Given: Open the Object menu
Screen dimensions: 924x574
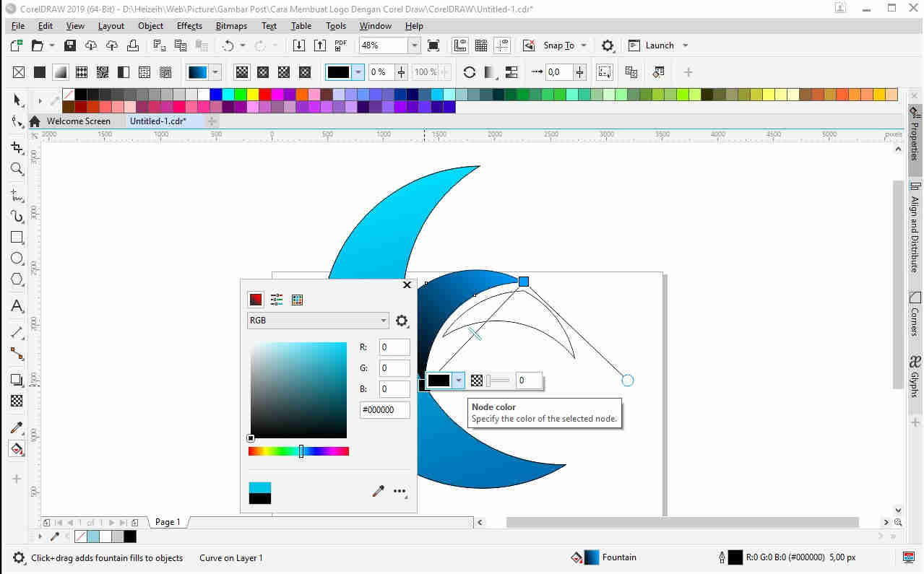Looking at the screenshot, I should coord(151,25).
